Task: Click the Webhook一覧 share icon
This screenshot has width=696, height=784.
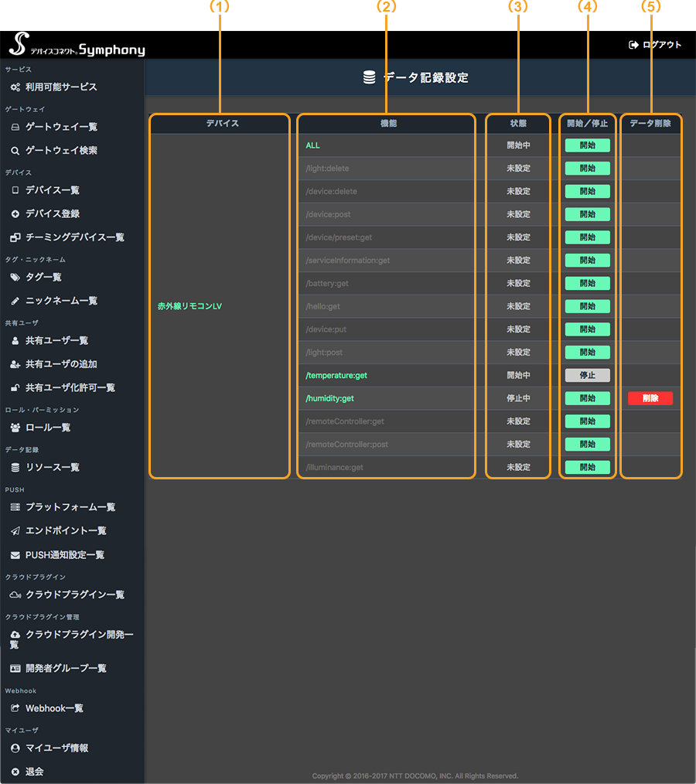Action: pyautogui.click(x=15, y=708)
